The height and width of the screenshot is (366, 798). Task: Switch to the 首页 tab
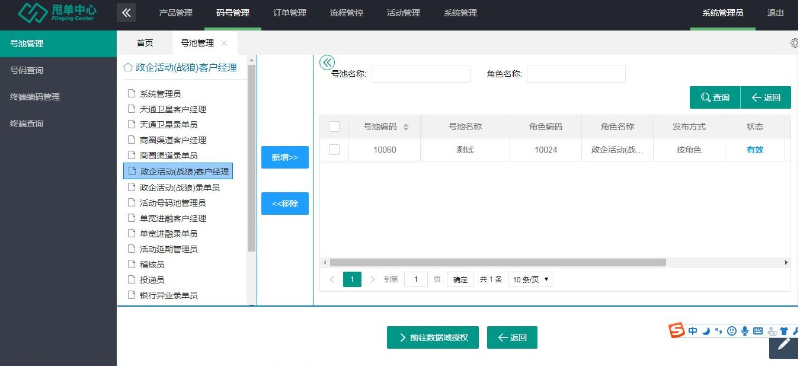tap(145, 44)
